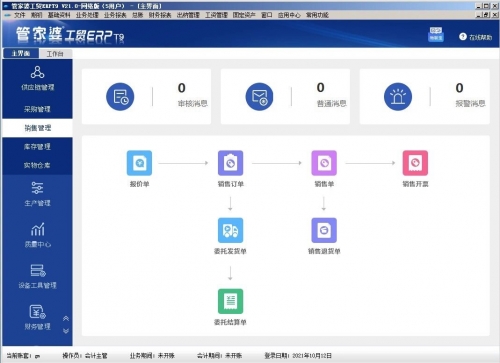
Task: Open the 出纳管理 menu
Action: click(x=188, y=15)
